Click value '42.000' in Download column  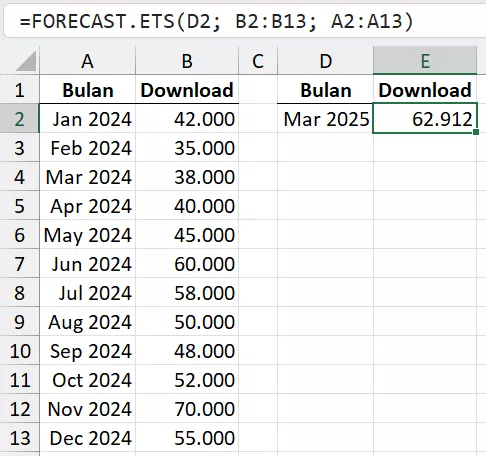pyautogui.click(x=187, y=119)
